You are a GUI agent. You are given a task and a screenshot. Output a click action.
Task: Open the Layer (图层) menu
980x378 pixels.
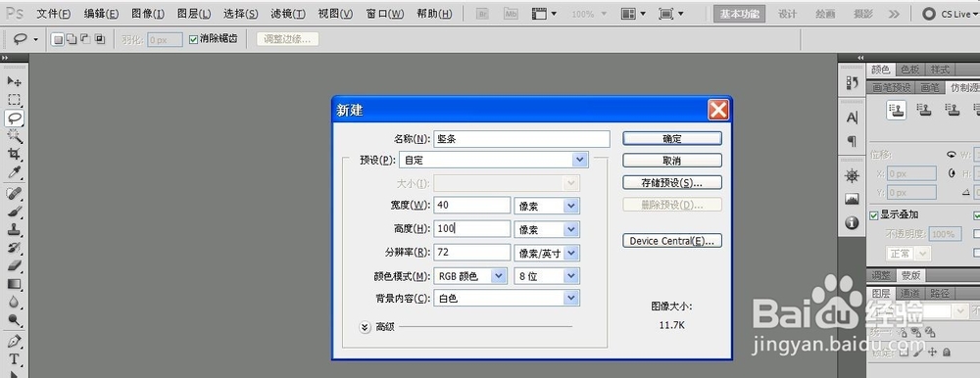[194, 14]
